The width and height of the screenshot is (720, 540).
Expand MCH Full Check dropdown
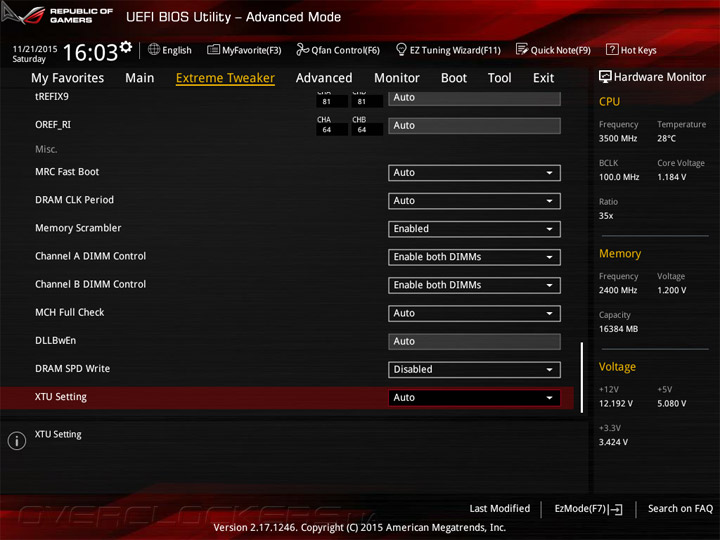[474, 313]
